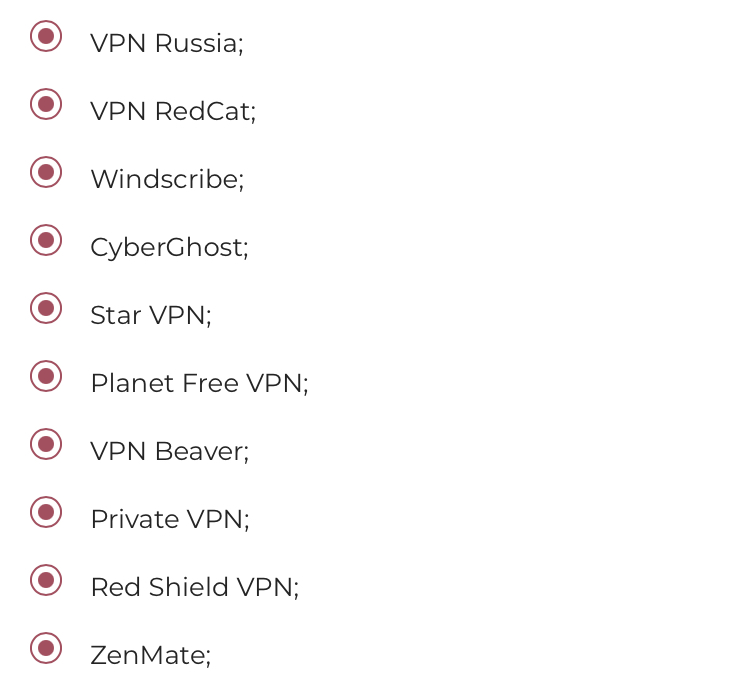
Task: Click the bullet icon beside Private VPN
Action: [46, 512]
